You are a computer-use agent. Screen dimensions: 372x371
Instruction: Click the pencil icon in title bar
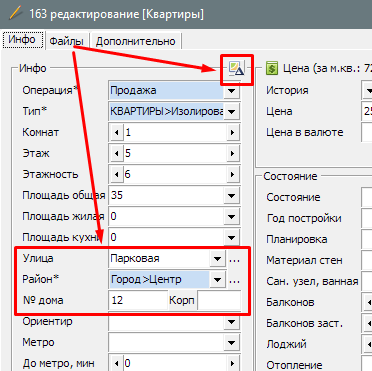click(x=16, y=14)
